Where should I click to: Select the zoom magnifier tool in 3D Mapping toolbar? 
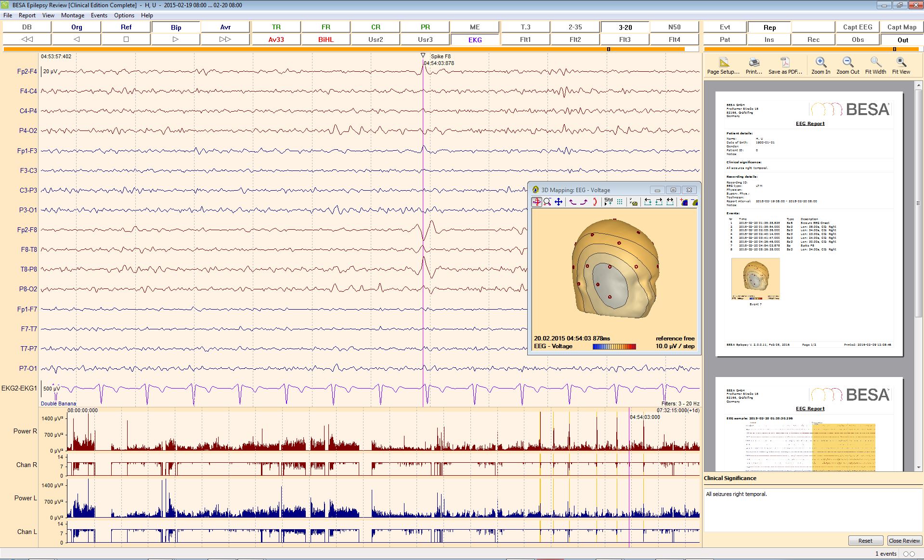pyautogui.click(x=547, y=202)
